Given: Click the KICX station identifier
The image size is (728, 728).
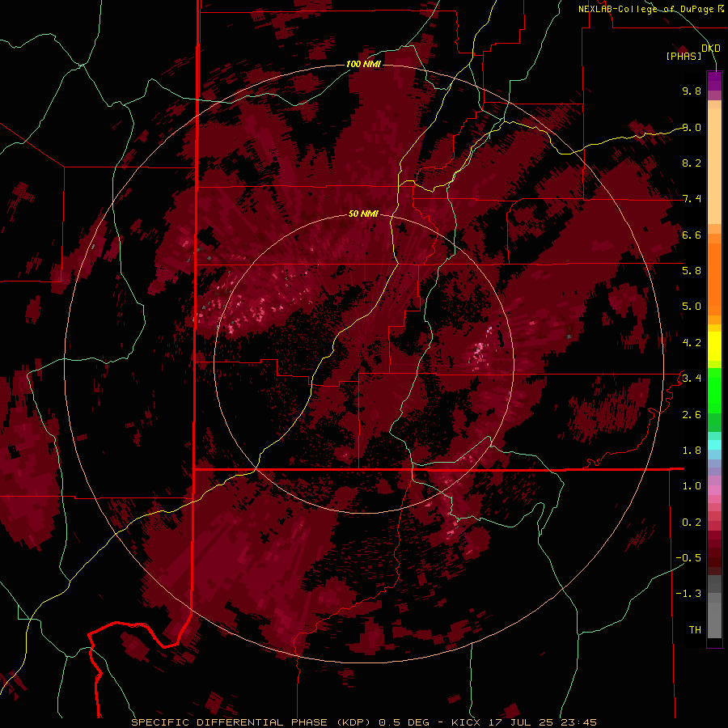Looking at the screenshot, I should pos(466,722).
